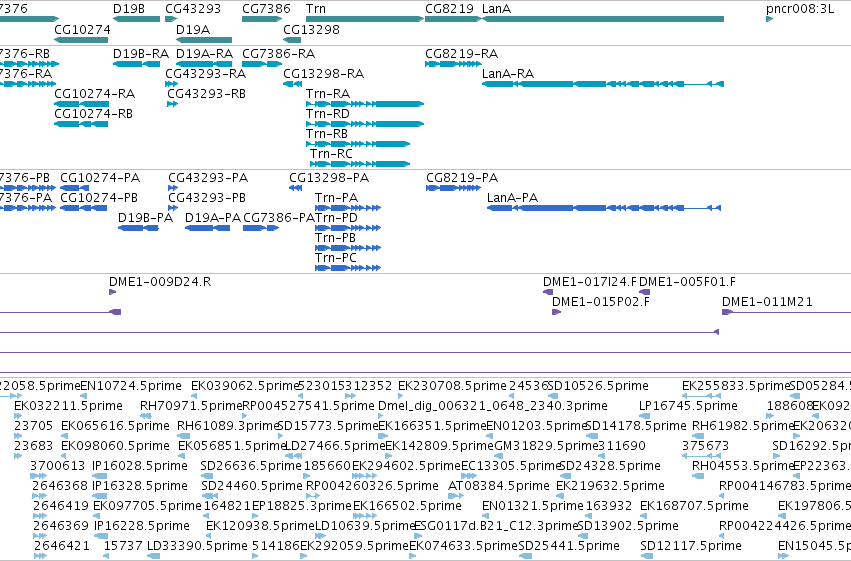Viewport: 851px width, 561px height.
Task: Select cDNA AT08384.5prime
Action: tap(499, 487)
